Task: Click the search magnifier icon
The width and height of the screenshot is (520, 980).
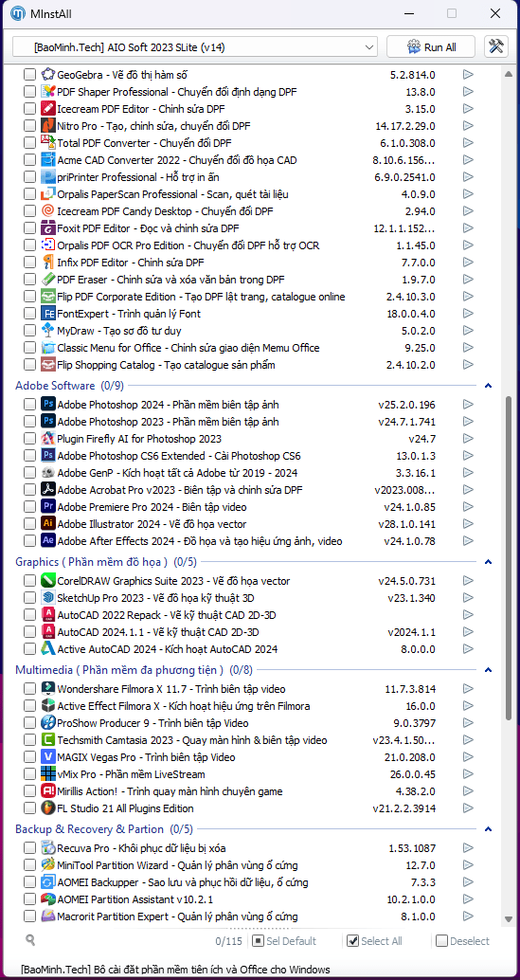Action: click(30, 939)
